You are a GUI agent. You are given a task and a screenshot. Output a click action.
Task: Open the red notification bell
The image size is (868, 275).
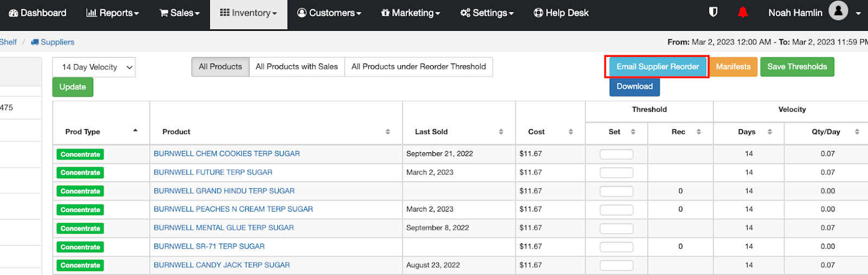[743, 12]
